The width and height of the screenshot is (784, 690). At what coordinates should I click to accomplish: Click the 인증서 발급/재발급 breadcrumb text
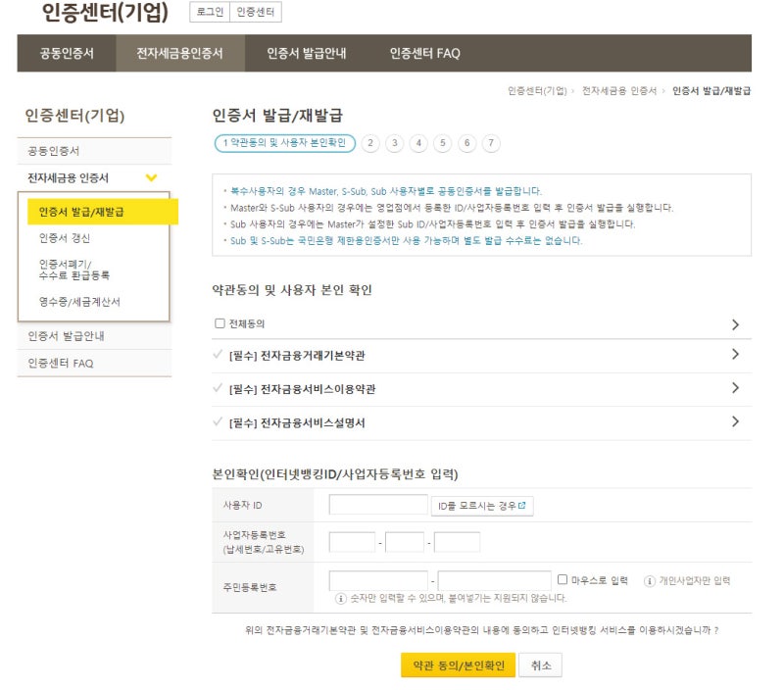tap(711, 90)
